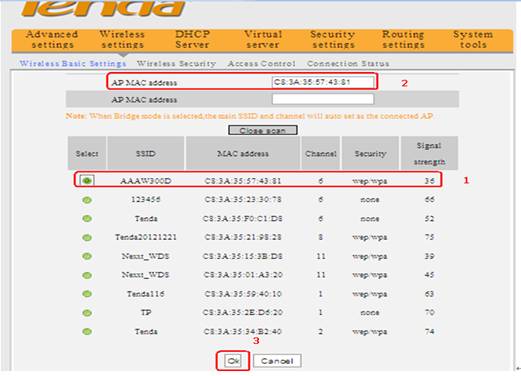This screenshot has height=376, width=521.
Task: Click MAC address C8:3A:35:34:B2:40
Action: 243,332
